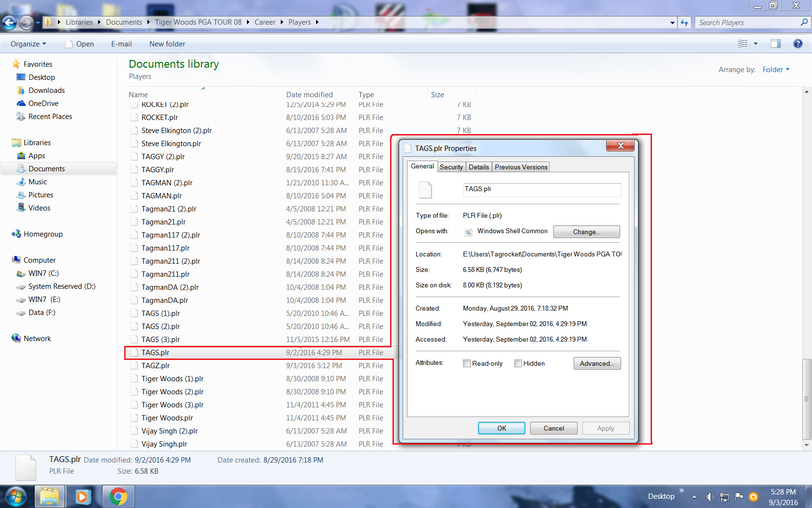Screen dimensions: 812x508
Task: Open the Arrange by Folder dropdown
Action: [x=776, y=70]
